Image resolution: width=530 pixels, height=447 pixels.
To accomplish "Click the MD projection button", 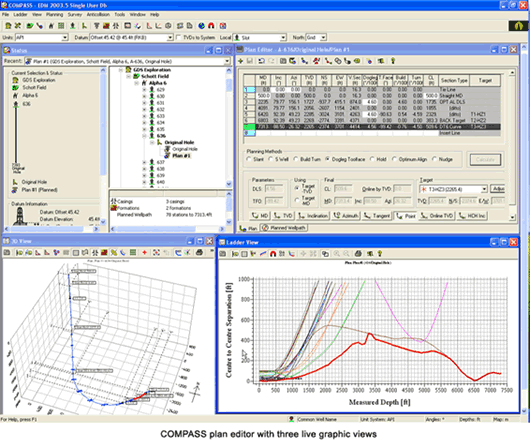I will 260,216.
